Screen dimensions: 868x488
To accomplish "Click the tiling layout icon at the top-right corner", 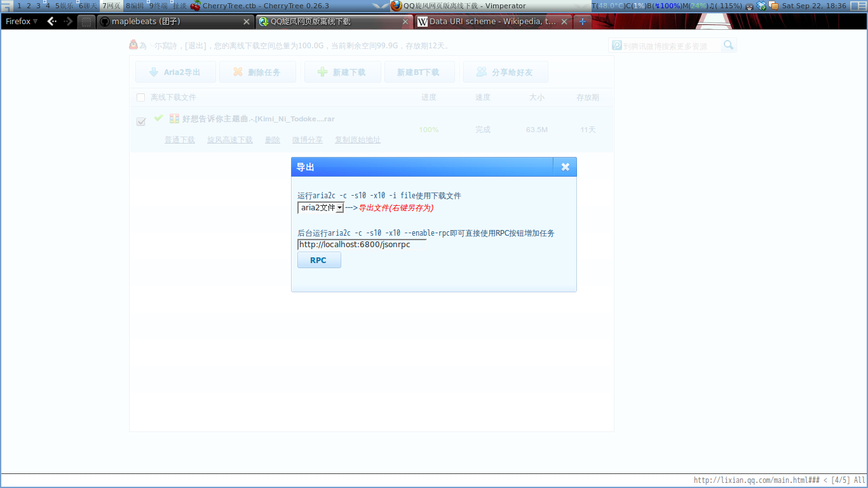I will [858, 6].
